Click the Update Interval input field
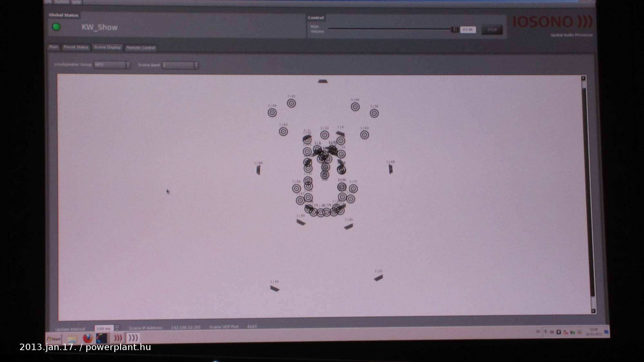 click(x=104, y=329)
